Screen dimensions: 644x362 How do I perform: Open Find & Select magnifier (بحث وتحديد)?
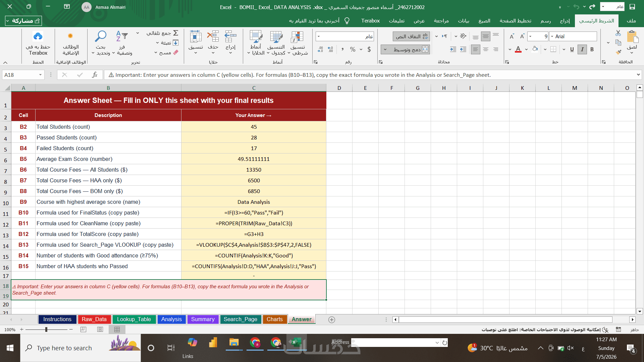(101, 43)
